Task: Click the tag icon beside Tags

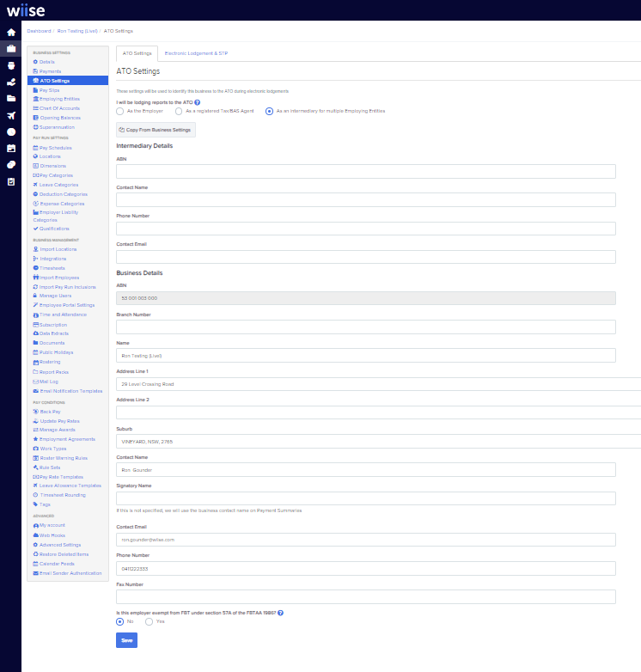Action: point(35,504)
